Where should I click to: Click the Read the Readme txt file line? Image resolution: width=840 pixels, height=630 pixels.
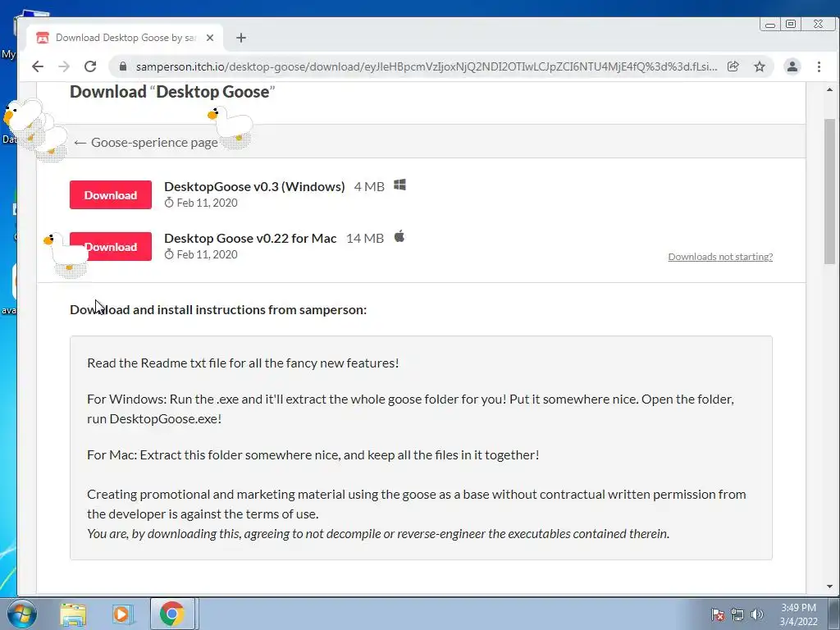[x=243, y=363]
